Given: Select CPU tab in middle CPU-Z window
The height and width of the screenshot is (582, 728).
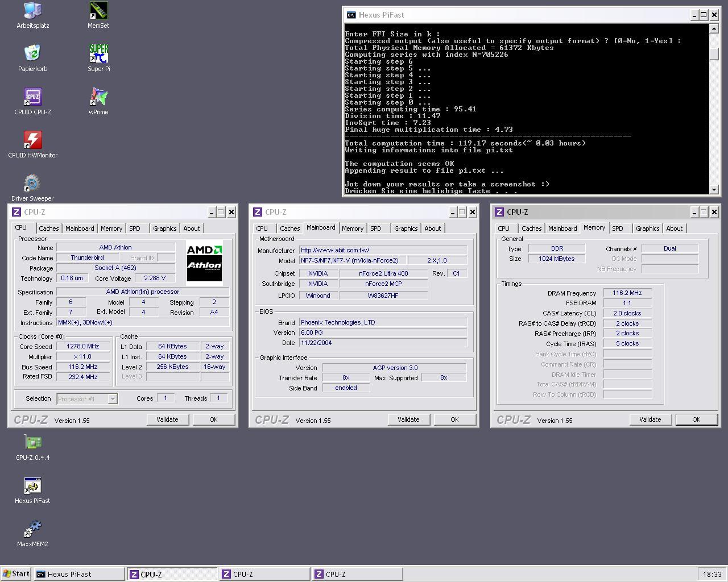Looking at the screenshot, I should (x=262, y=228).
